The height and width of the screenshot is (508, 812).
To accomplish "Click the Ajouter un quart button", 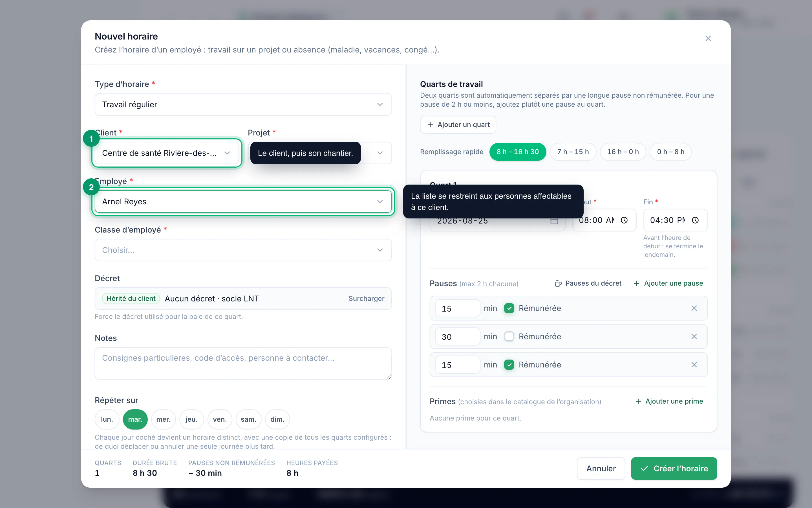I will point(458,125).
